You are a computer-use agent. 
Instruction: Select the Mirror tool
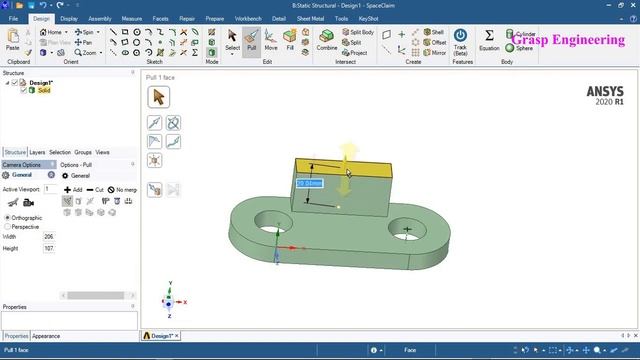435,53
